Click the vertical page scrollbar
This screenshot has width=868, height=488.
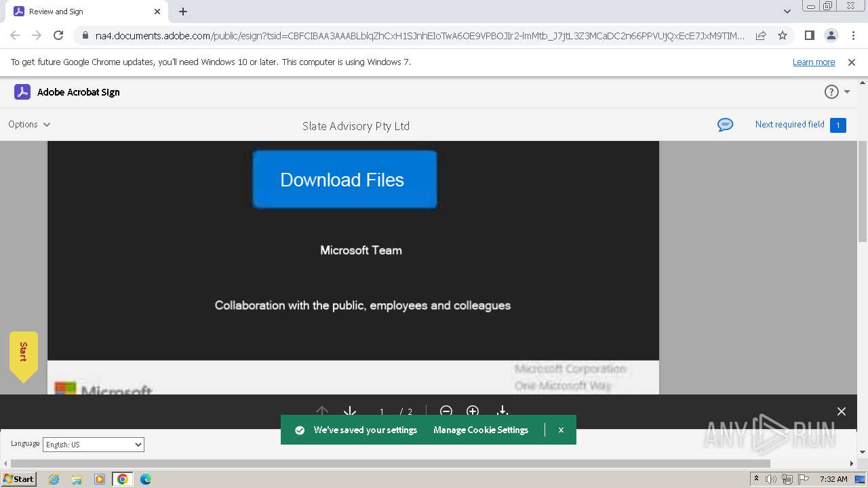click(863, 191)
